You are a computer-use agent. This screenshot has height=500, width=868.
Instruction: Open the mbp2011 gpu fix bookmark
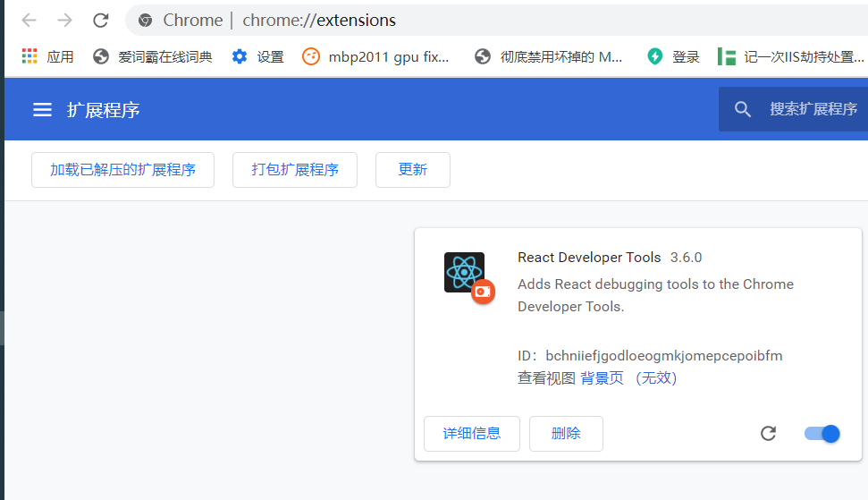pyautogui.click(x=375, y=56)
